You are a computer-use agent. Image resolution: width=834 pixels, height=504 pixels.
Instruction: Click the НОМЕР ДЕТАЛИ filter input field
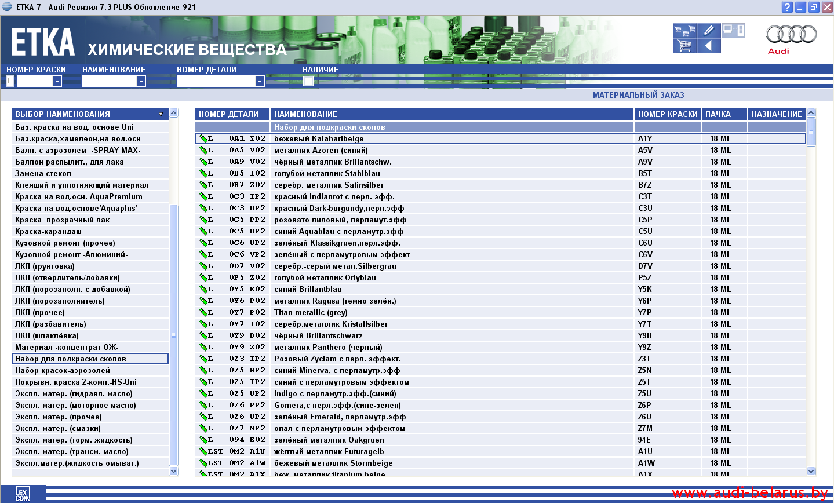[216, 81]
